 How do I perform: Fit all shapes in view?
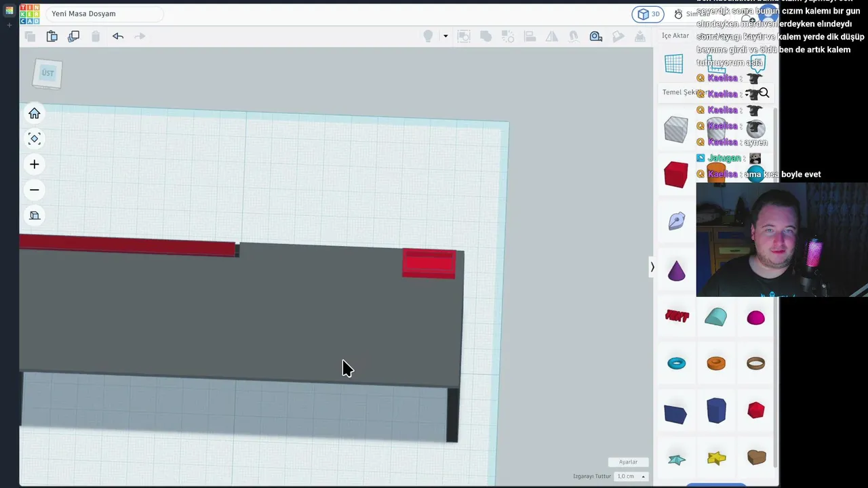35,139
